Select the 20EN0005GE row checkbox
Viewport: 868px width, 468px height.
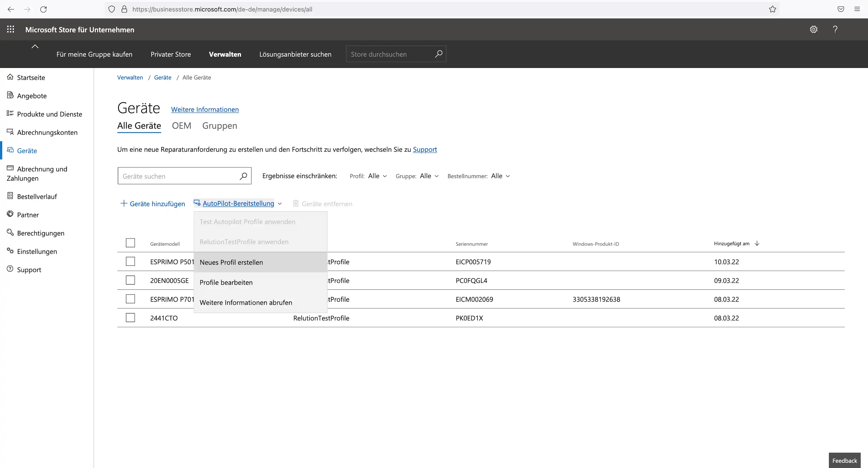pyautogui.click(x=131, y=280)
